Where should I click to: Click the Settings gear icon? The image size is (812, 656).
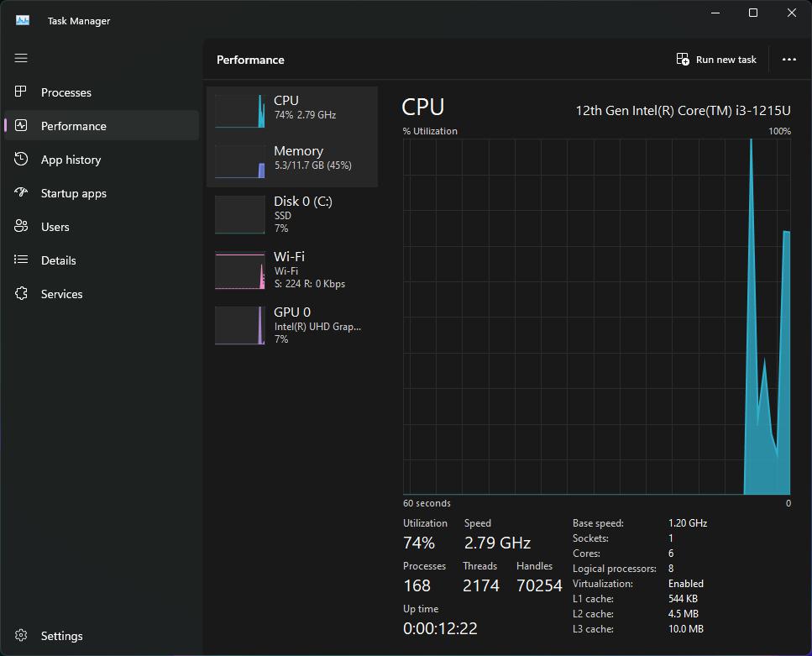click(x=22, y=636)
